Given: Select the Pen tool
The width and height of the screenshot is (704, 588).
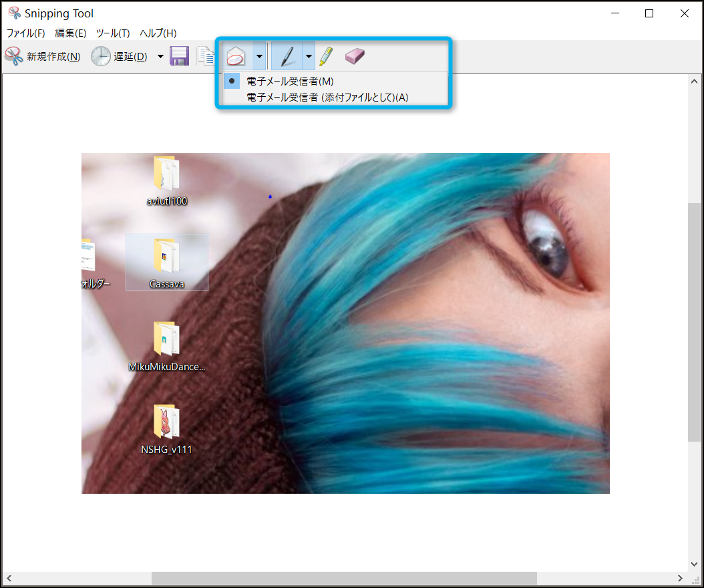Looking at the screenshot, I should tap(287, 57).
